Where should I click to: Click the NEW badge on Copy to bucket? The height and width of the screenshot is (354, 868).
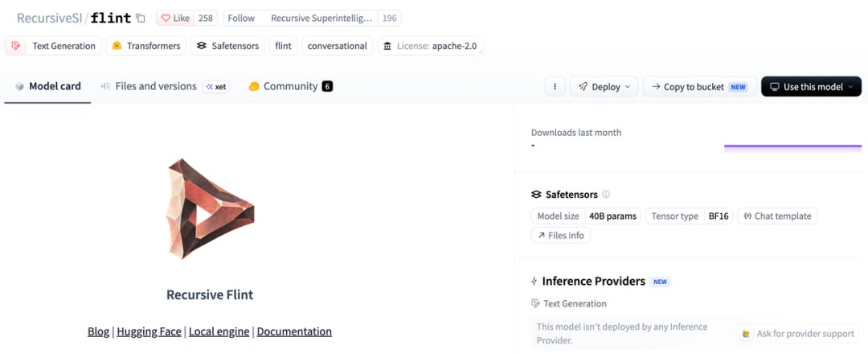coord(738,87)
